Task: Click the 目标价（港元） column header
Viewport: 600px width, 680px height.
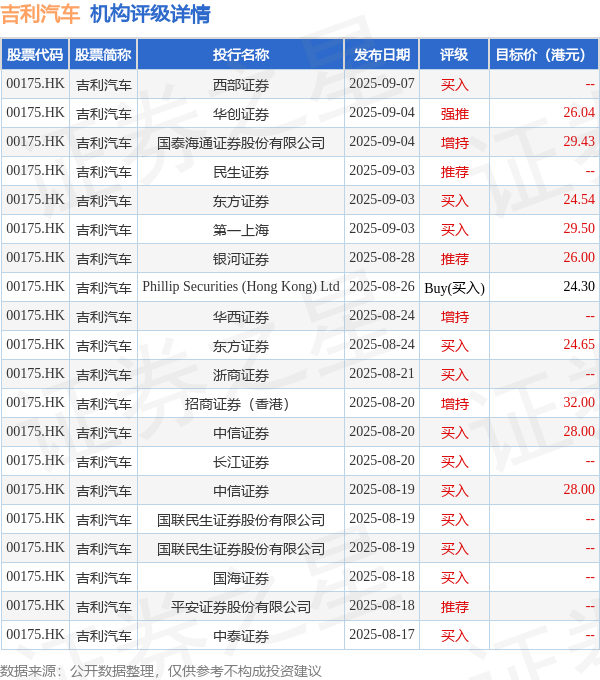Action: click(x=544, y=55)
